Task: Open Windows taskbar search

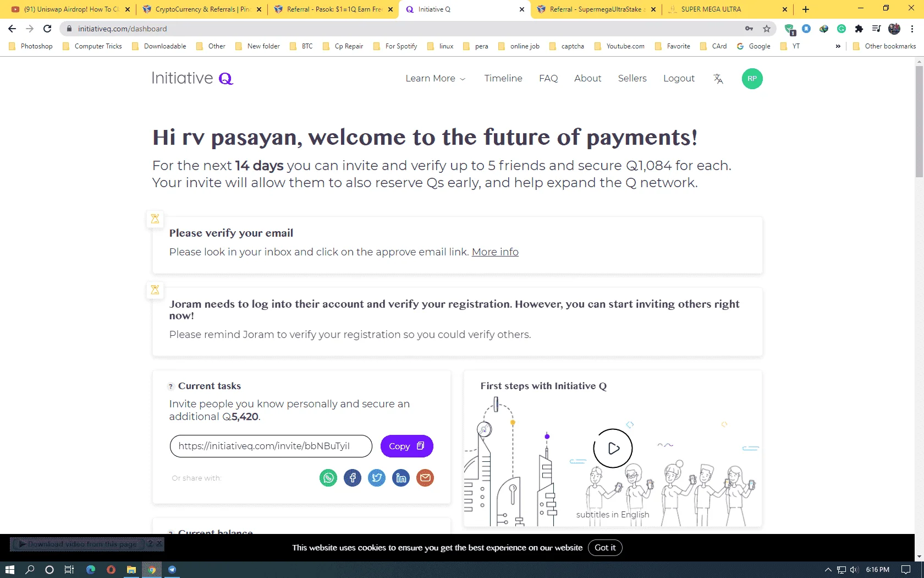Action: coord(30,570)
